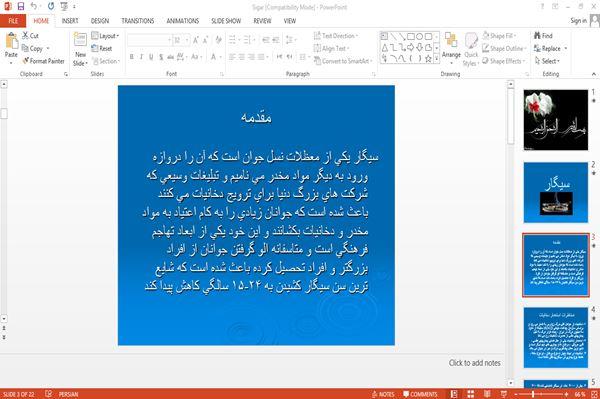Toggle Bold formatting
Image resolution: width=600 pixels, height=399 pixels.
point(132,57)
